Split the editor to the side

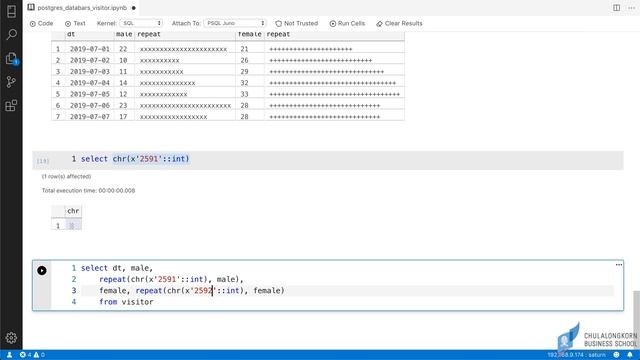pos(616,8)
